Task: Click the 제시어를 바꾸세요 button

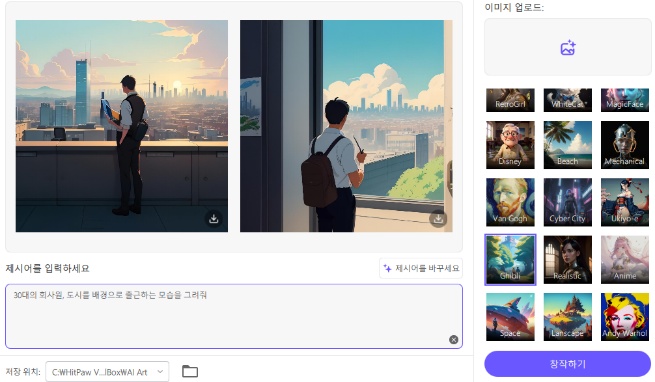Action: [x=421, y=268]
